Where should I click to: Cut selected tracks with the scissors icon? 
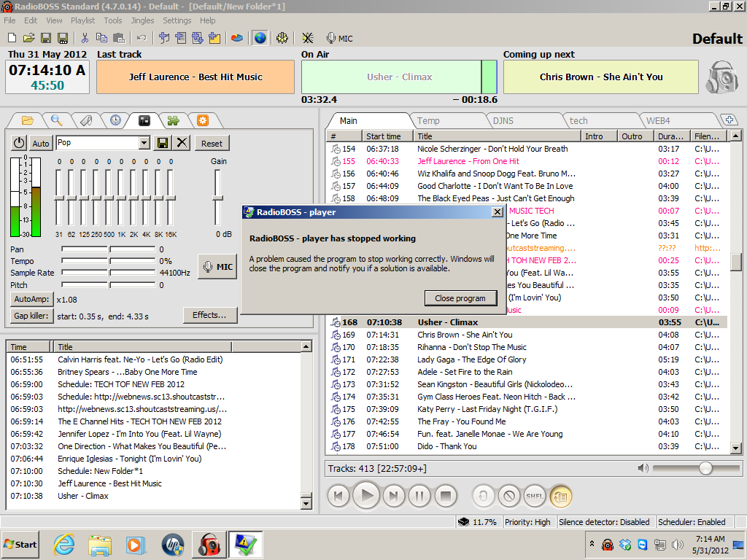click(85, 38)
